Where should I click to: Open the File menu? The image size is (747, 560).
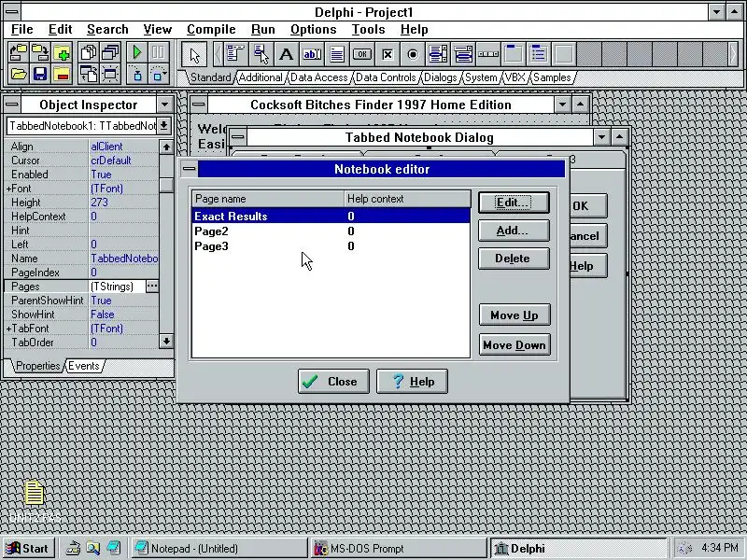21,30
